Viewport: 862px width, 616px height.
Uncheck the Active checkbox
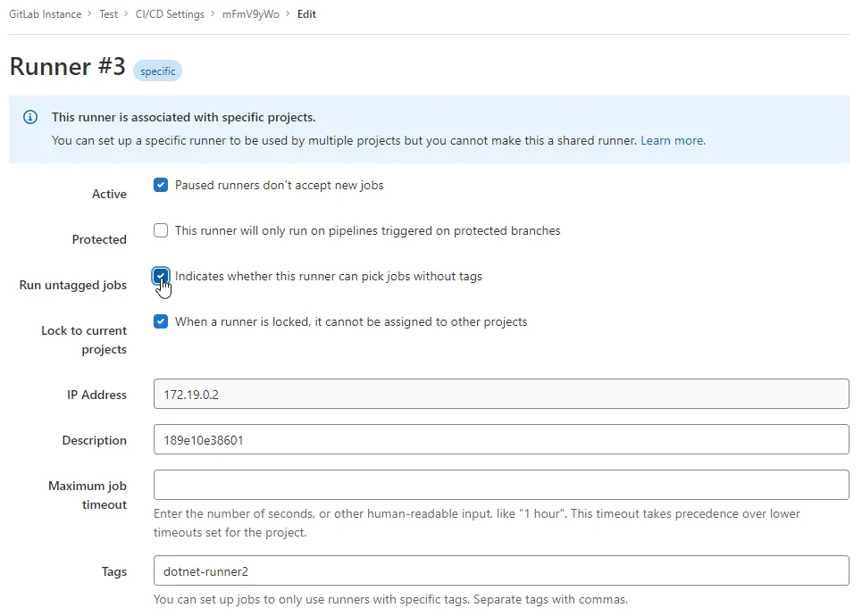tap(161, 185)
